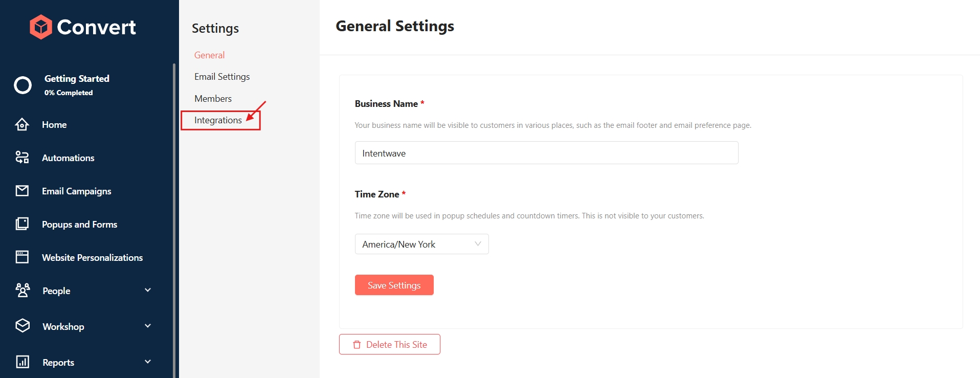Click the Getting Started progress circle

tap(23, 85)
